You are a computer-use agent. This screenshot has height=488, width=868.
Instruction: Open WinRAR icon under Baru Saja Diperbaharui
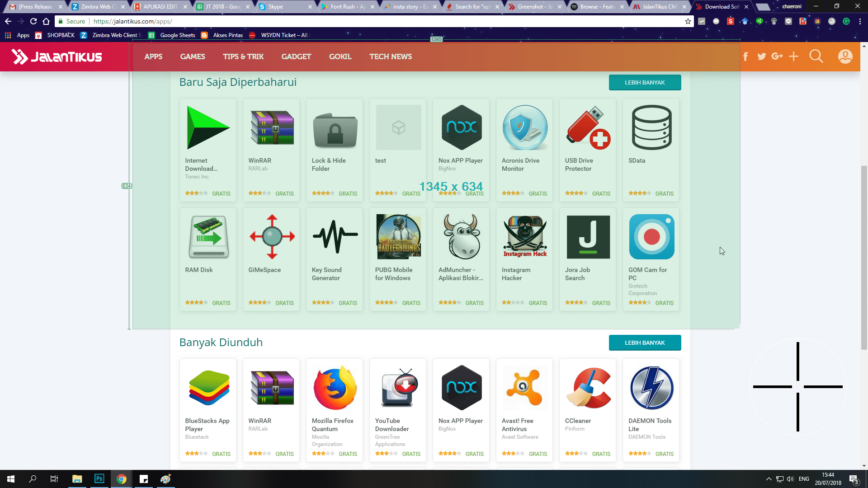(272, 127)
